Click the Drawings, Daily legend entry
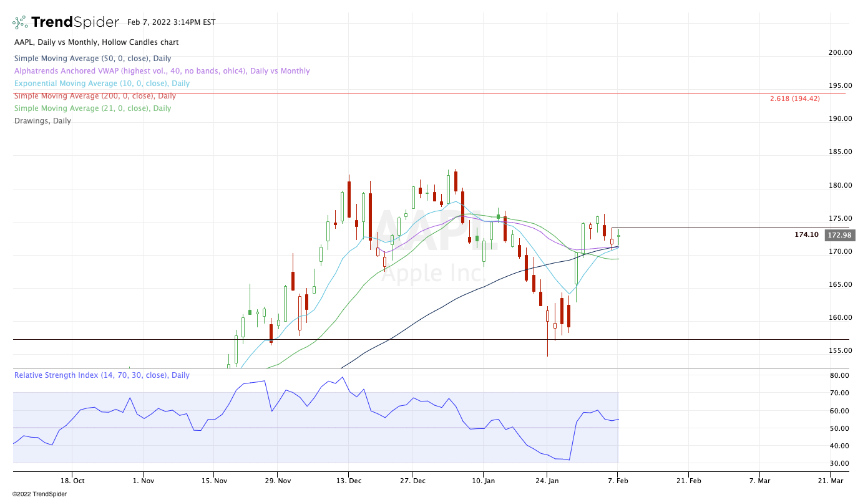 (42, 121)
